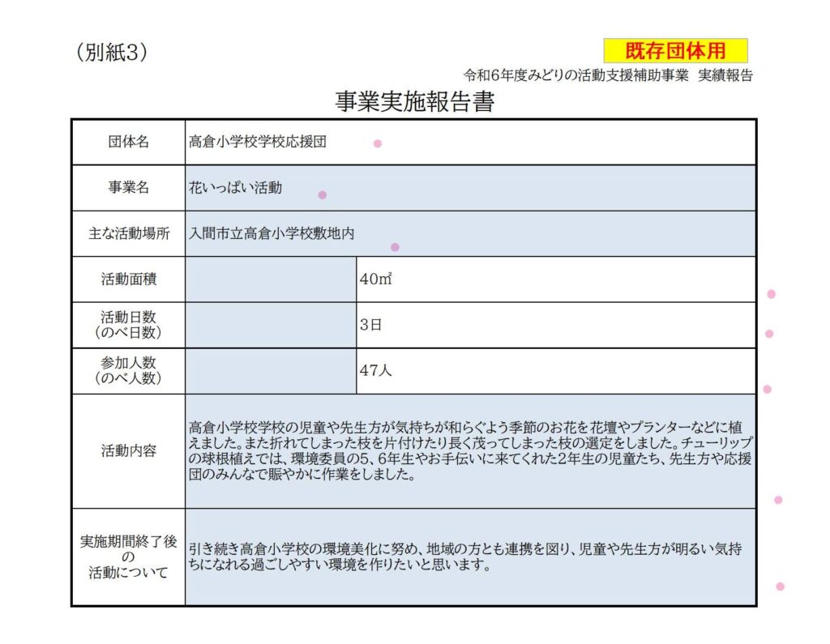Click the 活動日数 value cell showing 3日
Image resolution: width=830 pixels, height=644 pixels.
click(x=555, y=325)
